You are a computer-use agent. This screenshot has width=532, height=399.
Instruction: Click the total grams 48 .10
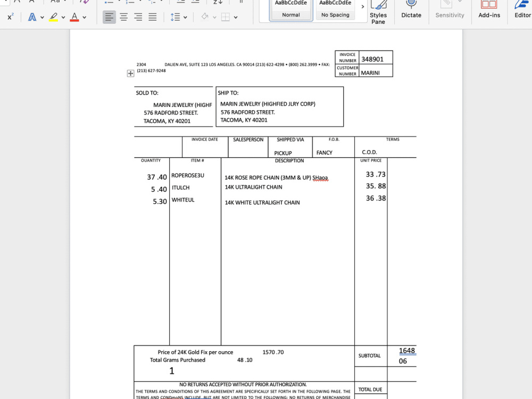[245, 360]
